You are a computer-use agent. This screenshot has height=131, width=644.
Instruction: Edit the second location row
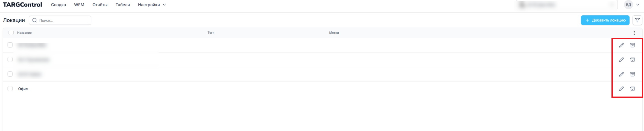621,60
